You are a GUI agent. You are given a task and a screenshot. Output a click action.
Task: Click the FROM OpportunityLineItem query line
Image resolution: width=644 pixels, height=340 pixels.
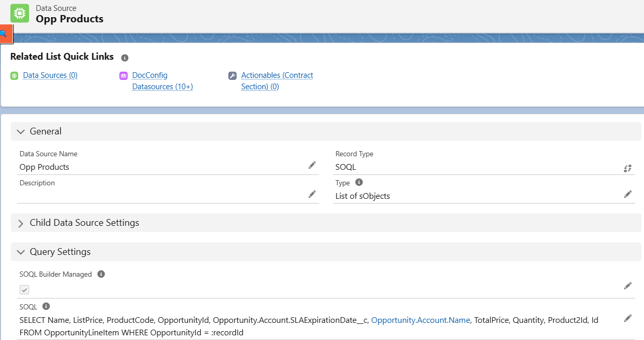click(x=131, y=333)
